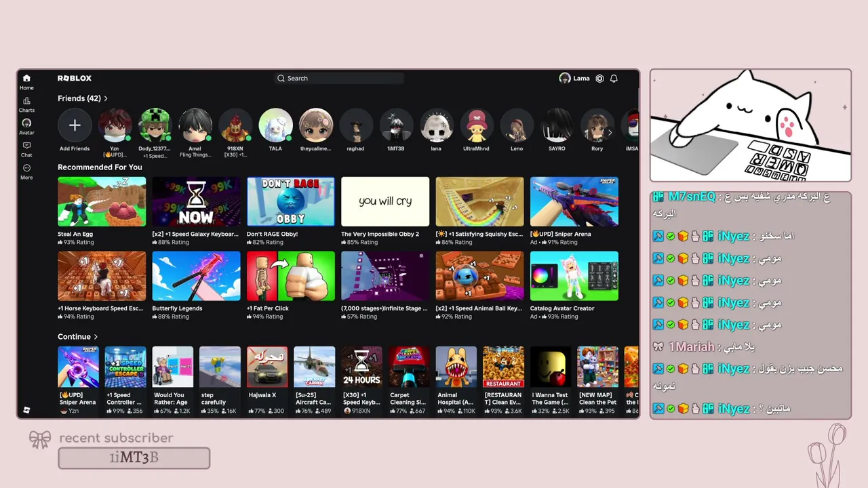Continue Carpet Cleaning Simulator game
This screenshot has width=868, height=488.
click(409, 367)
